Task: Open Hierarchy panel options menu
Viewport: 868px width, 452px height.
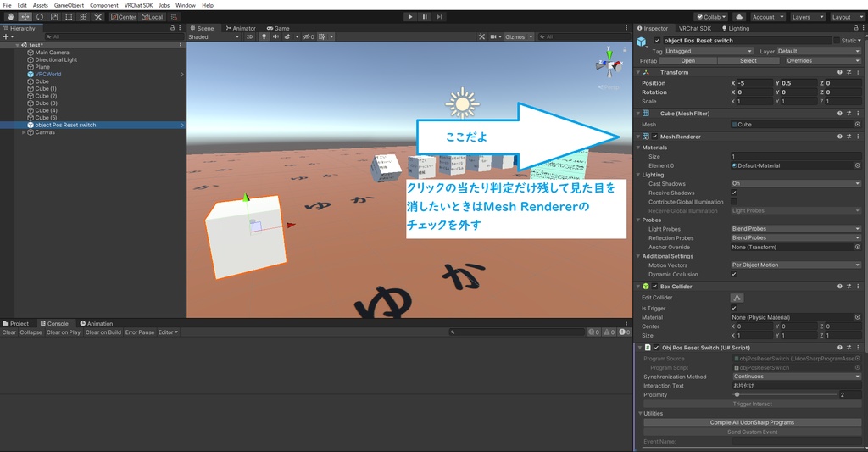Action: (x=180, y=28)
